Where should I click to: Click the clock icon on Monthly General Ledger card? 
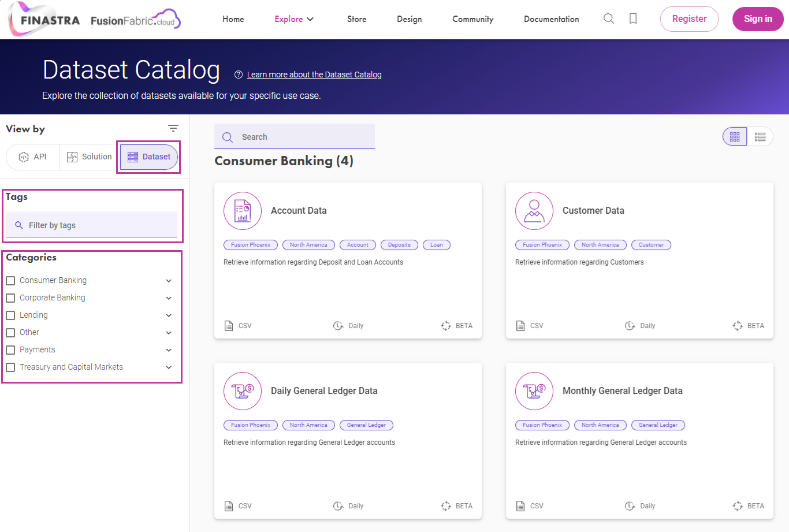[630, 506]
